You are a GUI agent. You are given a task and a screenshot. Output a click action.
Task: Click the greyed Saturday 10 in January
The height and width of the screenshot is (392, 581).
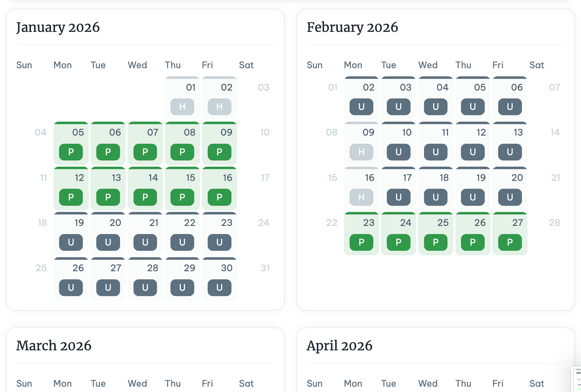coord(265,133)
